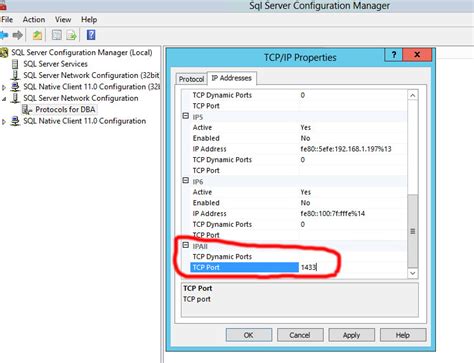
Task: Click IP5 IP Address value fe80::5efe:192.168.1.197%13
Action: 346,149
